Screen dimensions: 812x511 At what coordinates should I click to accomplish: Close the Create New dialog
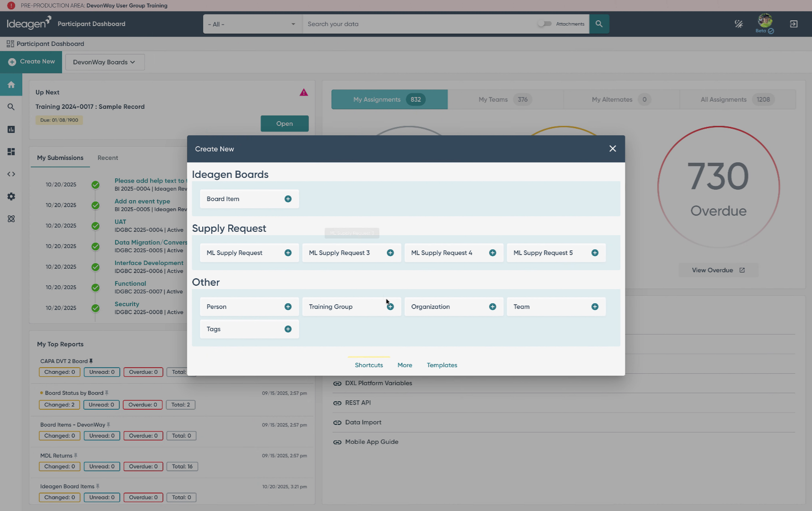click(613, 149)
